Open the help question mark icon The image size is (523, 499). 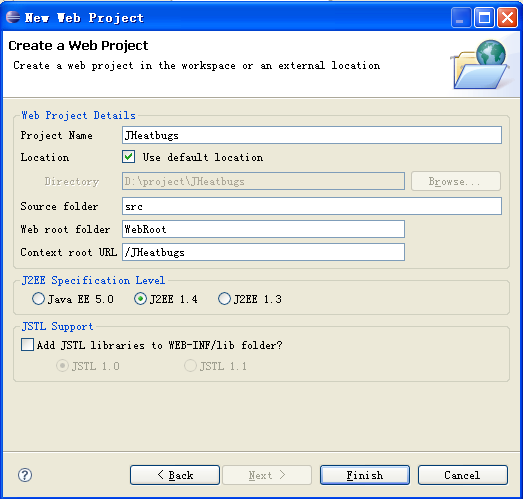coord(25,475)
